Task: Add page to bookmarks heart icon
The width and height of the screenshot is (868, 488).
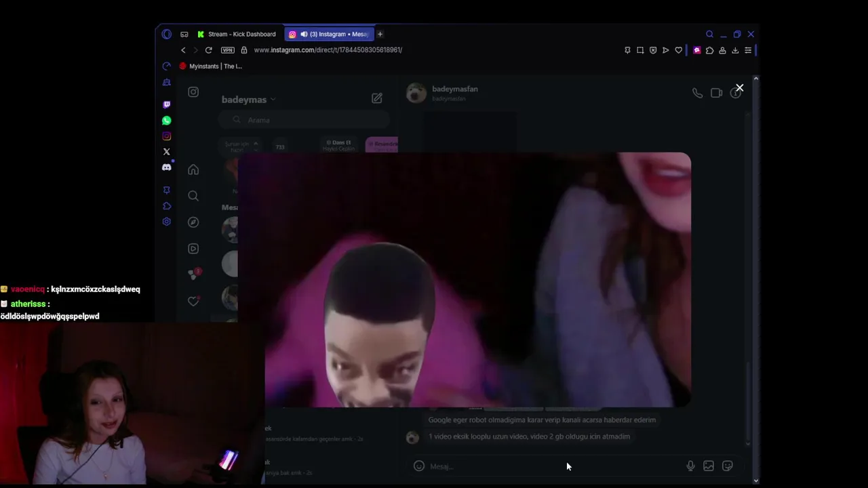Action: pyautogui.click(x=678, y=50)
